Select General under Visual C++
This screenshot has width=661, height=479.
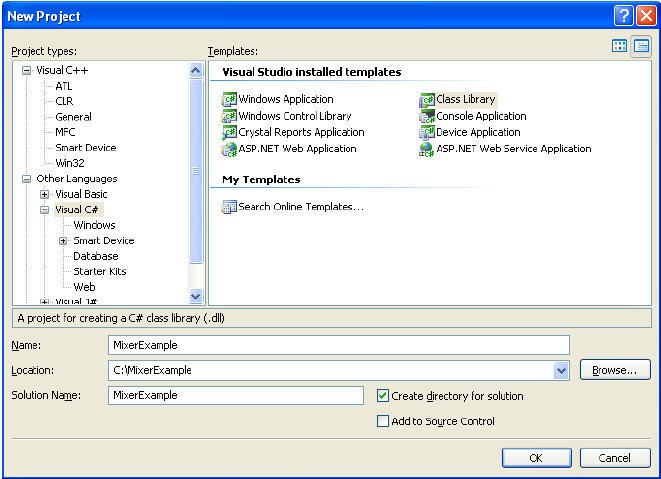[73, 117]
